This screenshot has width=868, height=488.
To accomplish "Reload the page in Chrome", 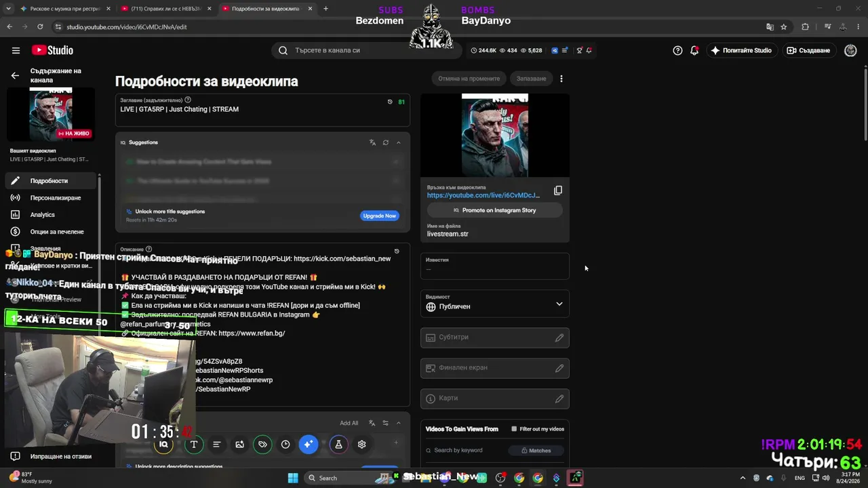I will click(x=40, y=27).
